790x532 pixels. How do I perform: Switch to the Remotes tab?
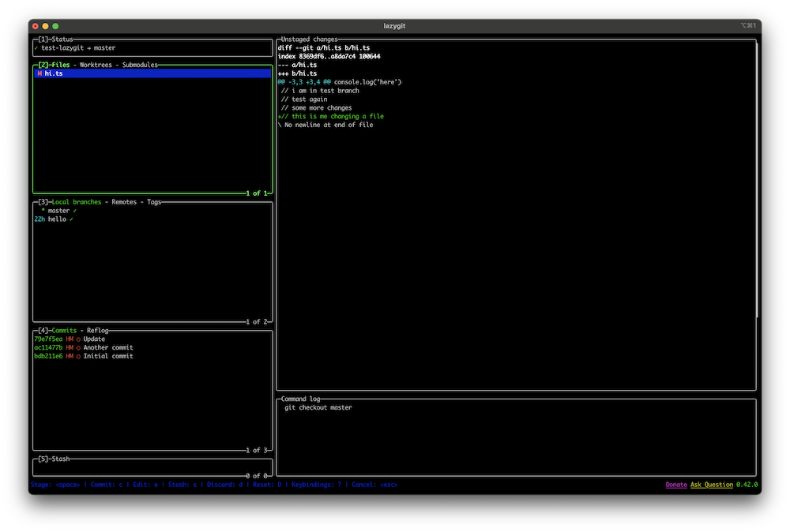pyautogui.click(x=123, y=202)
